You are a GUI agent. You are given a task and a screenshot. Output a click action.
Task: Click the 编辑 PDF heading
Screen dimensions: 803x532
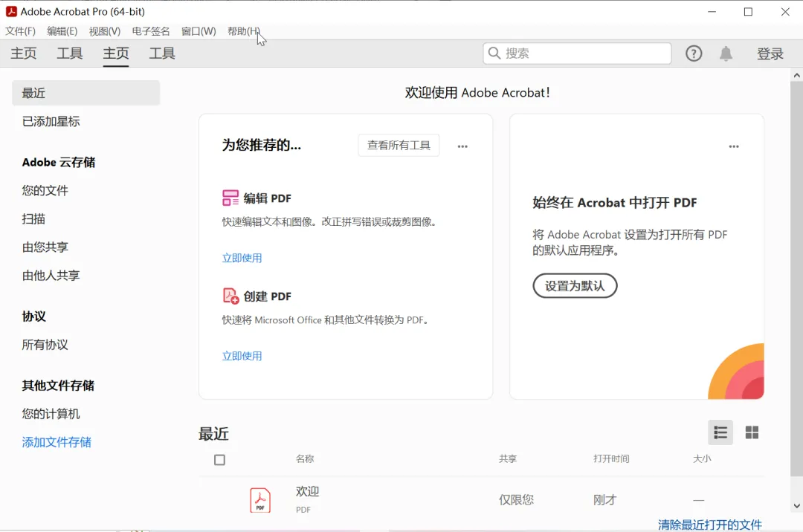pyautogui.click(x=268, y=198)
